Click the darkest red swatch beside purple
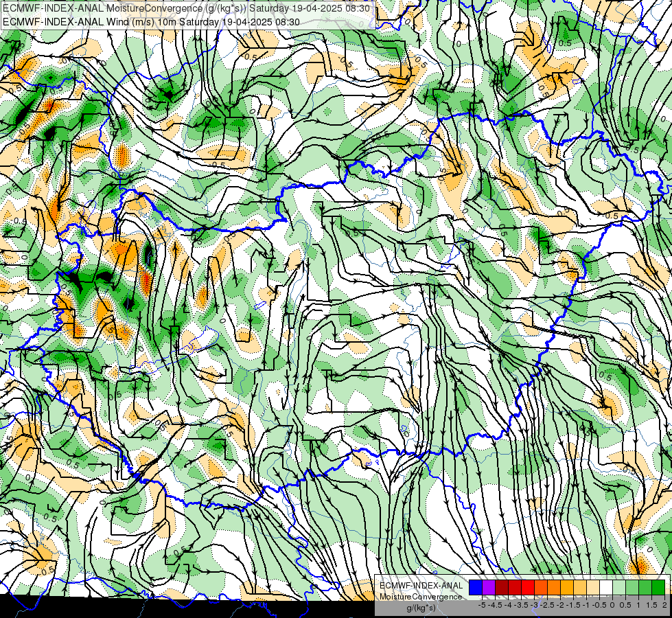 coord(502,587)
